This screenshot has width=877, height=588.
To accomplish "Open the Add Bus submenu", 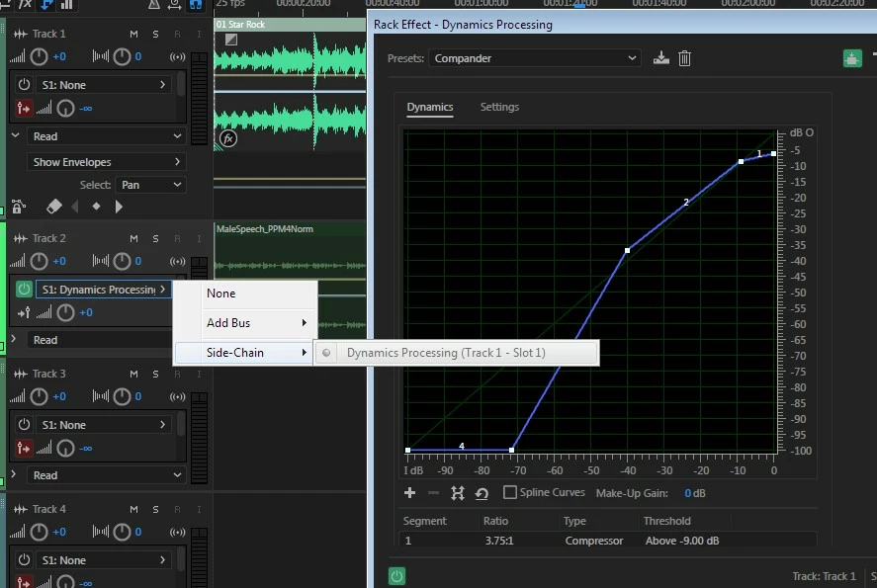I will coord(245,323).
